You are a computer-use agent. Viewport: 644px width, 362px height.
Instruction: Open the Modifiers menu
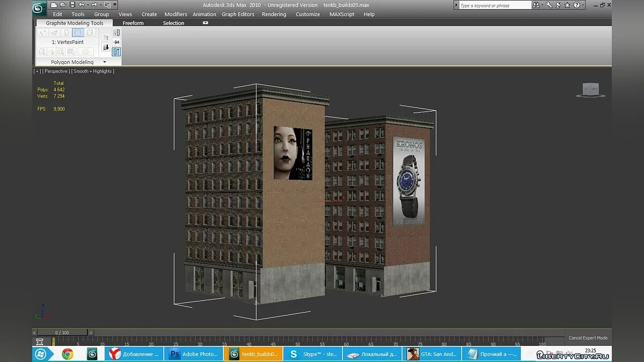[x=175, y=14]
